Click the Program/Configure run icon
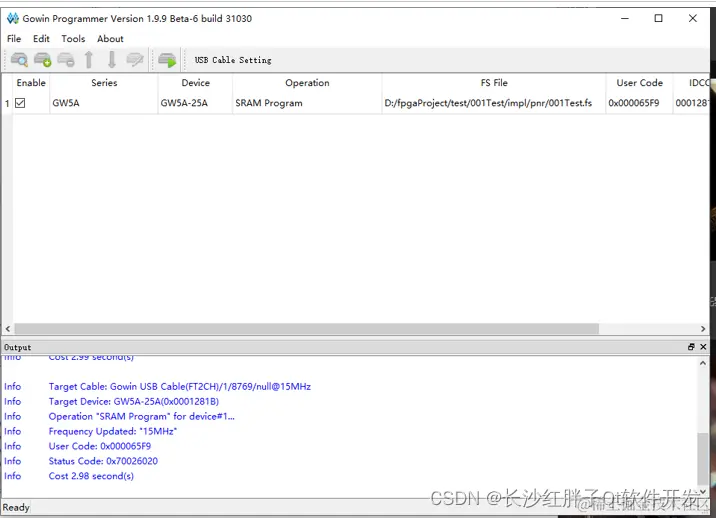 pyautogui.click(x=167, y=60)
